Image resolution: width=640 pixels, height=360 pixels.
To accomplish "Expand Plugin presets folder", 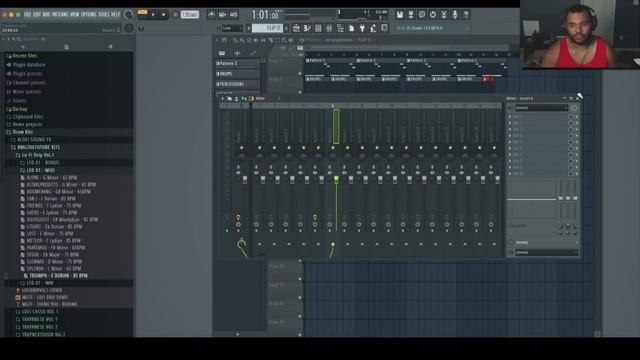I will point(27,74).
